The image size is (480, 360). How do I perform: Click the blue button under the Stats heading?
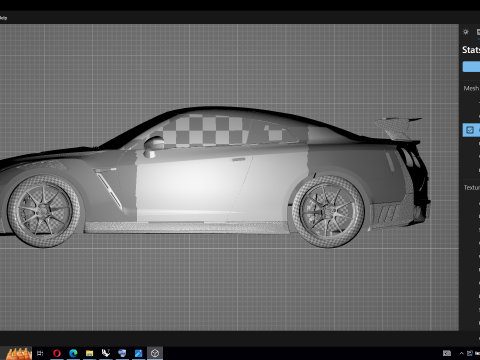point(471,66)
